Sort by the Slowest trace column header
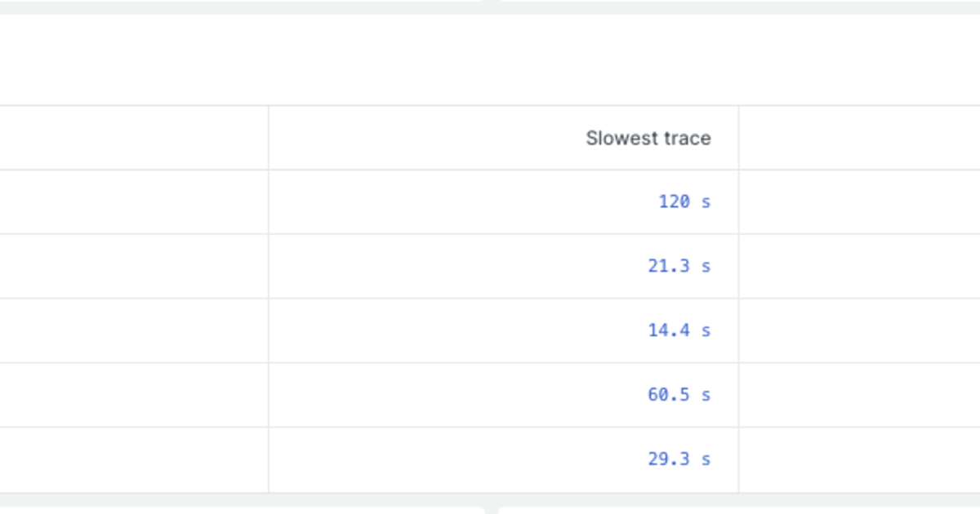 (x=648, y=138)
